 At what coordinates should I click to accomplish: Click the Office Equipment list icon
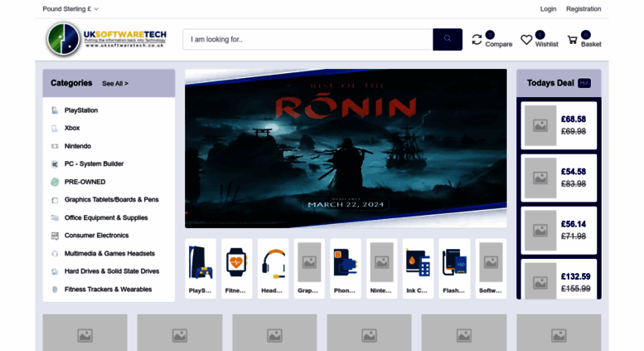[55, 217]
